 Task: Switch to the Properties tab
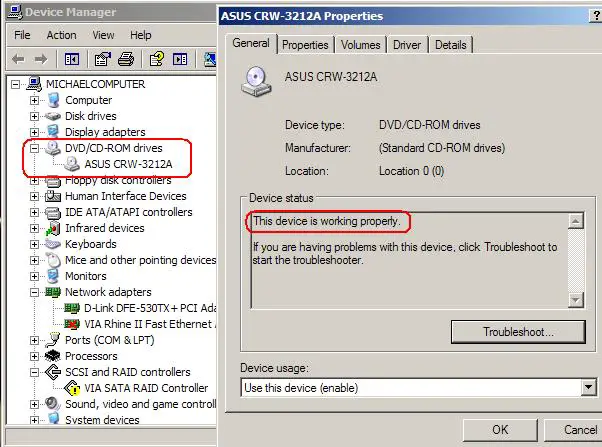pos(305,45)
